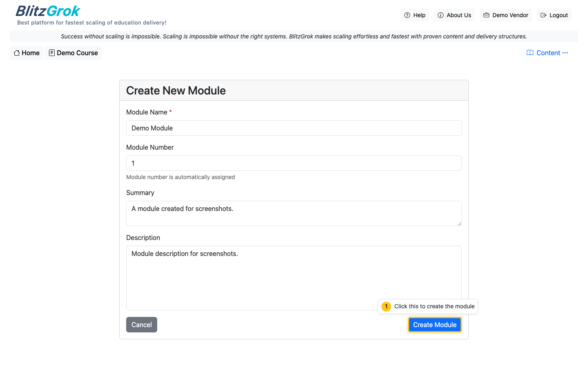
Task: Click the info icon beside About Us
Action: [441, 15]
